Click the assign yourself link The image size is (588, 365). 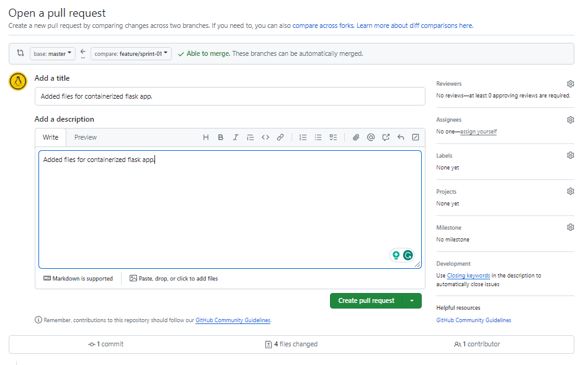tap(478, 132)
